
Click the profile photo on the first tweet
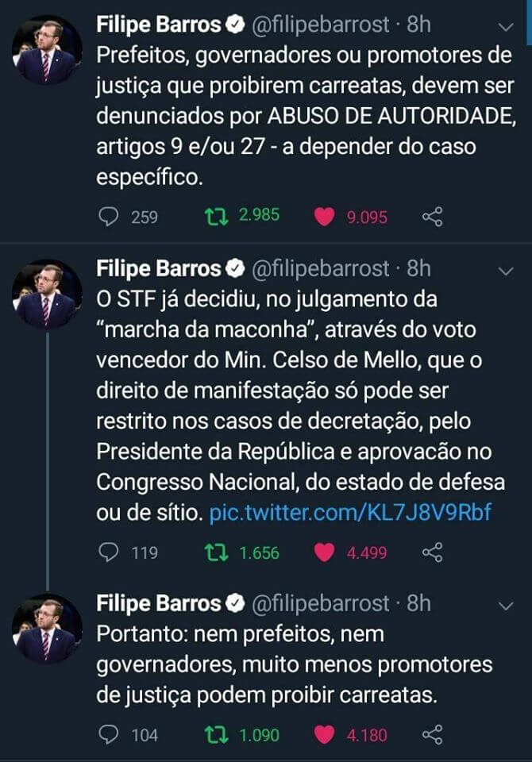(48, 51)
